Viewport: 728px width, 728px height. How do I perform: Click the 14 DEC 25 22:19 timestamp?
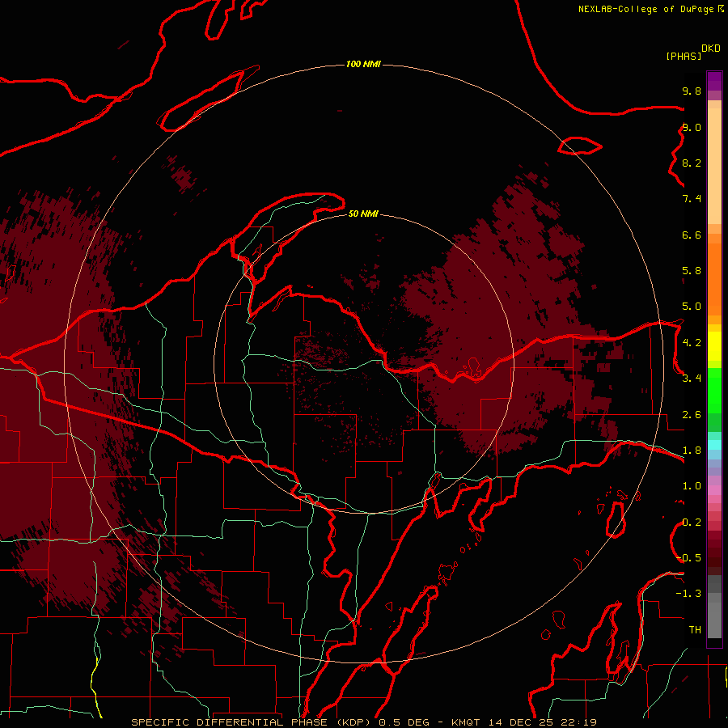click(542, 722)
